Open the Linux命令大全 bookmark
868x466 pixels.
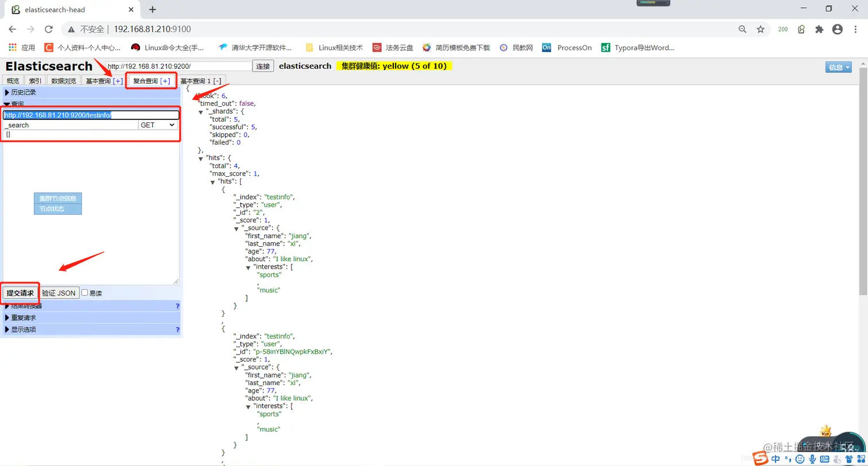tap(168, 48)
